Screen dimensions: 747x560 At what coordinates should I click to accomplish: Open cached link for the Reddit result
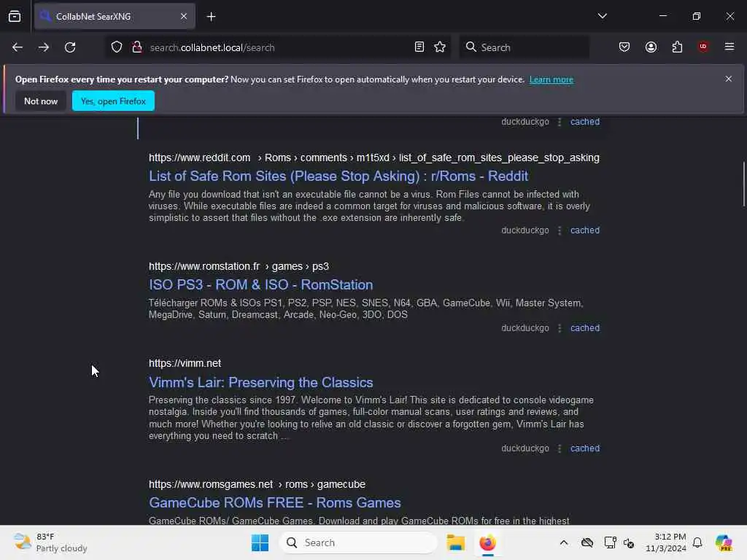(585, 230)
